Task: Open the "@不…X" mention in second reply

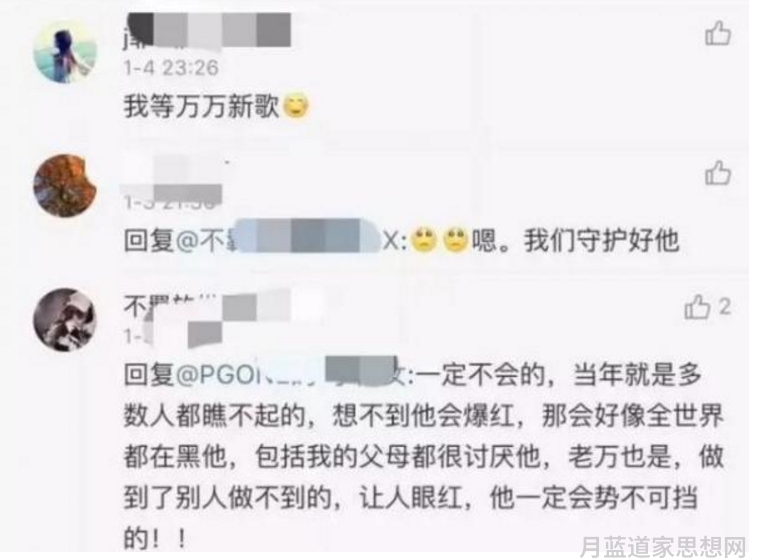Action: click(x=291, y=240)
